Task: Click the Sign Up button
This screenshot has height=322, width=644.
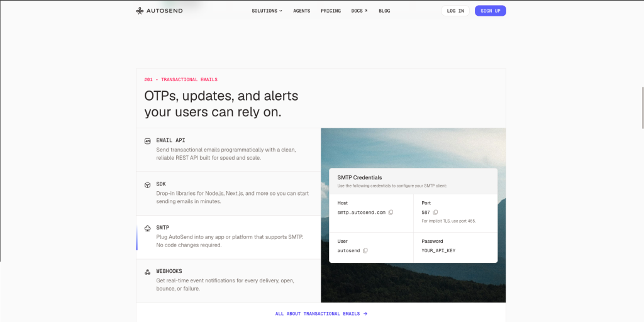Action: coord(491,11)
